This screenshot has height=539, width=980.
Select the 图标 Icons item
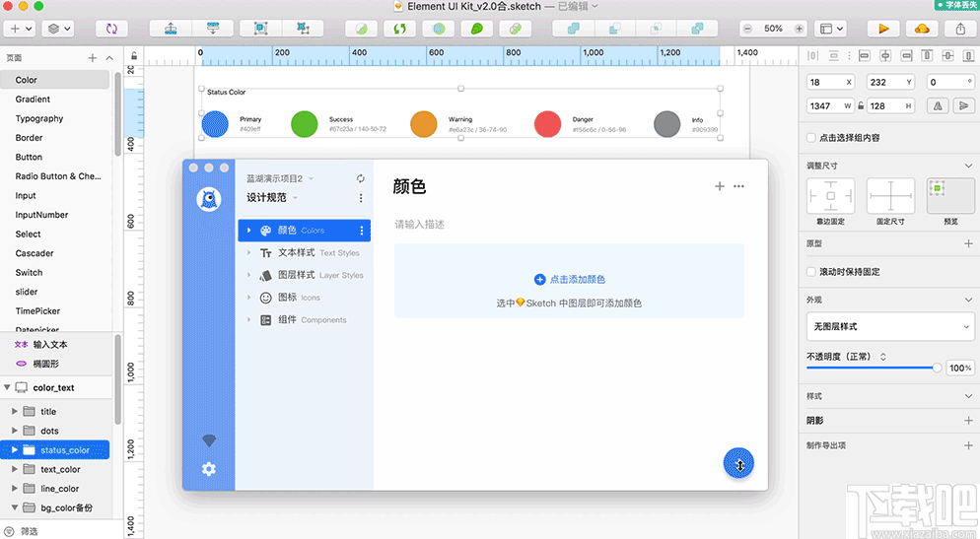[x=305, y=298]
